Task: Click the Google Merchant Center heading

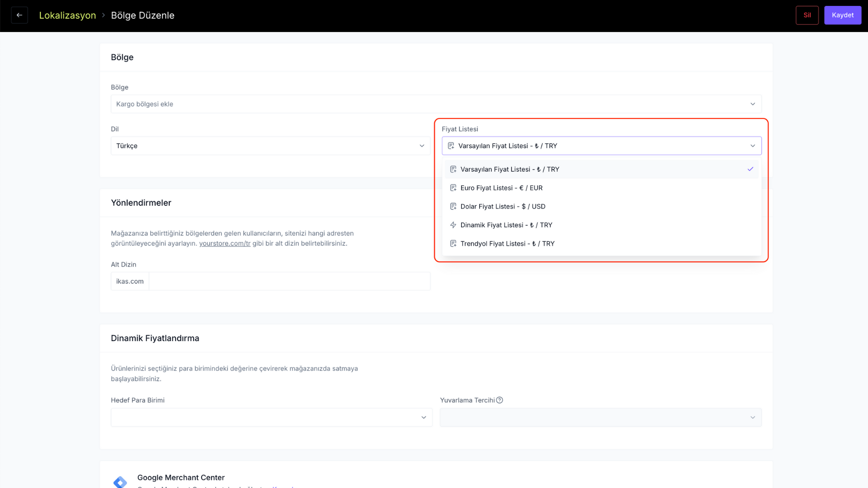Action: click(x=181, y=477)
